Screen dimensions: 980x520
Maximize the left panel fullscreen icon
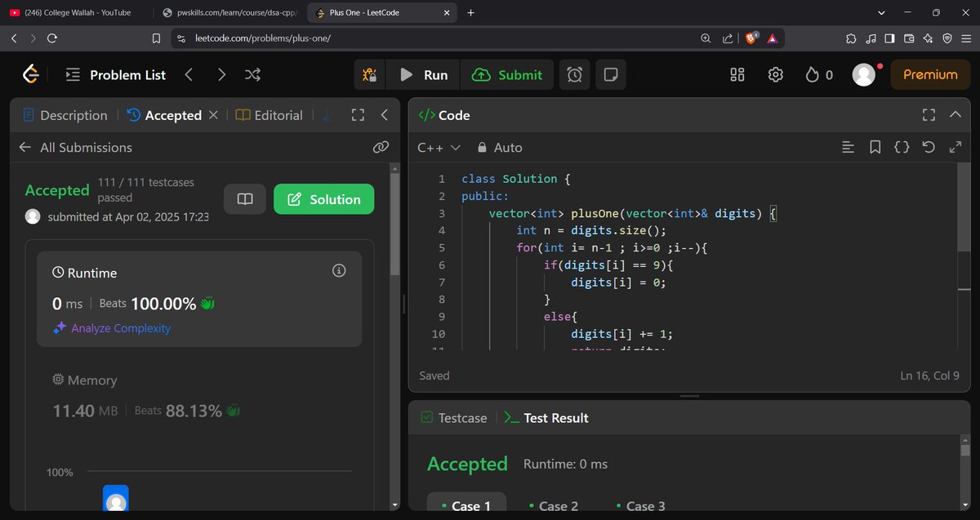pyautogui.click(x=358, y=116)
